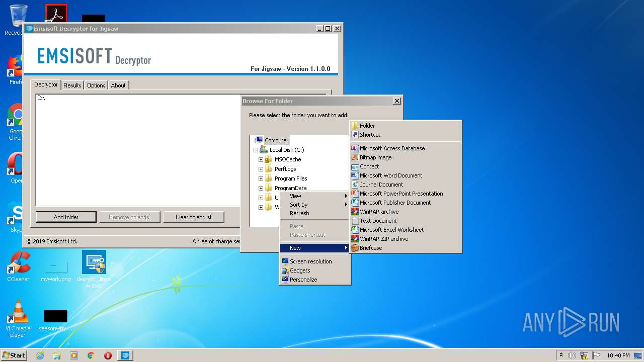
Task: Click Microsoft Access Database icon in submenu
Action: pyautogui.click(x=355, y=148)
